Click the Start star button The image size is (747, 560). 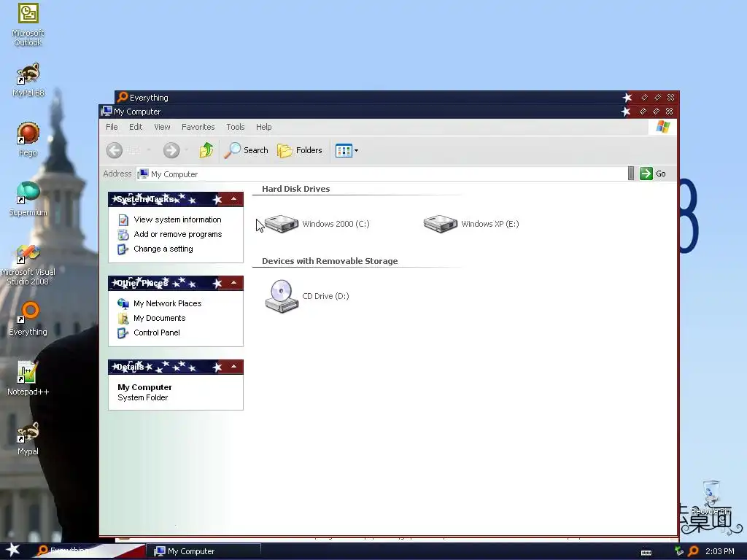12,551
